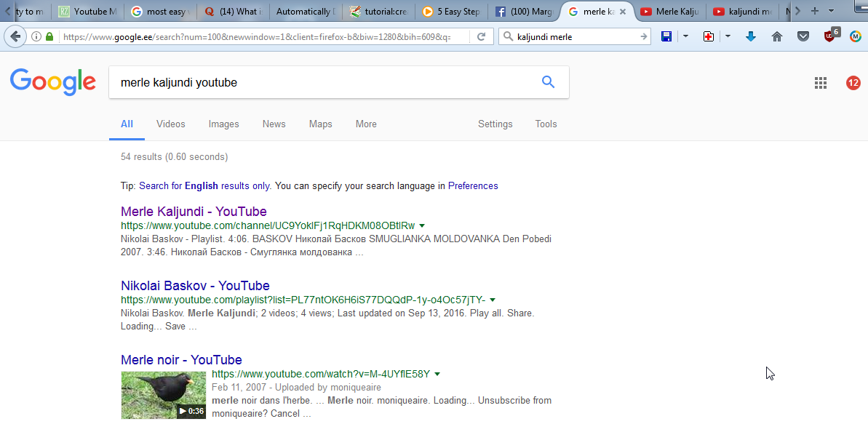Run Google search with blue magnifier button

pyautogui.click(x=548, y=82)
